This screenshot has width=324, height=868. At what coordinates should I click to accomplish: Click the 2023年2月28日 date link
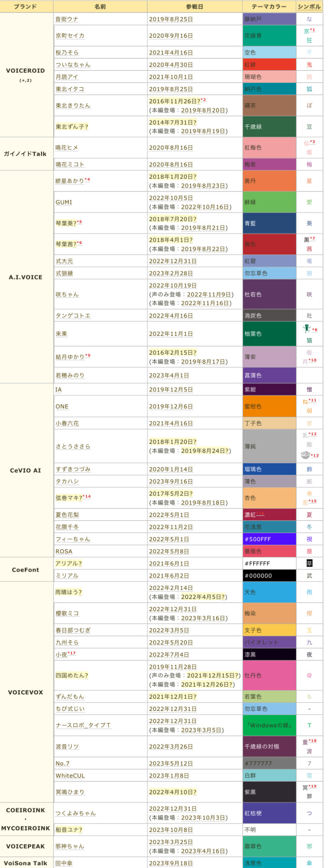click(x=171, y=273)
